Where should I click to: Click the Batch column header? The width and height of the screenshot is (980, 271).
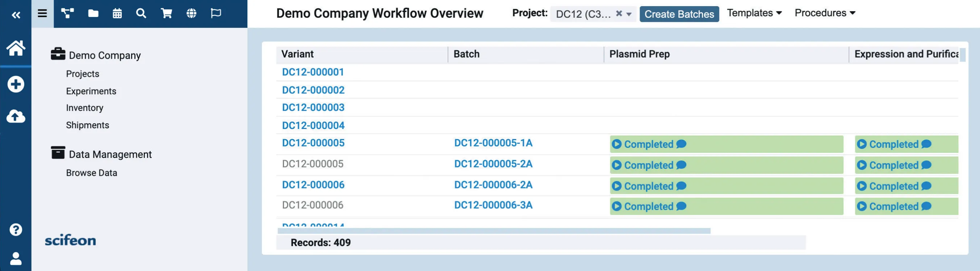[x=526, y=54]
